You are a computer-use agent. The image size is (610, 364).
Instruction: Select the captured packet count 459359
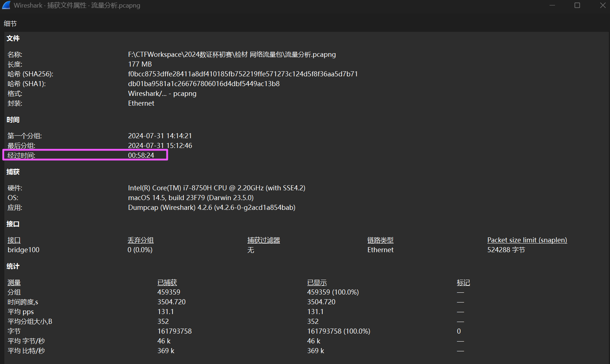(x=169, y=292)
